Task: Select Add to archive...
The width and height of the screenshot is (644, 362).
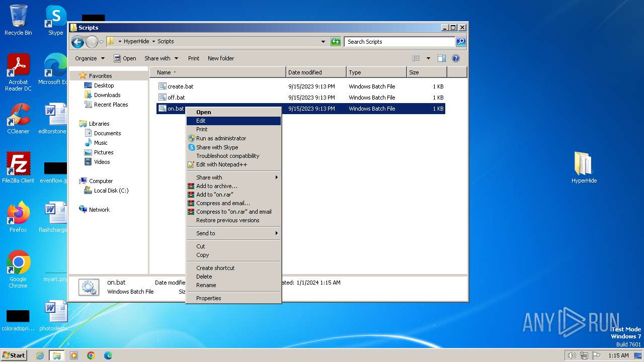Action: click(233, 186)
